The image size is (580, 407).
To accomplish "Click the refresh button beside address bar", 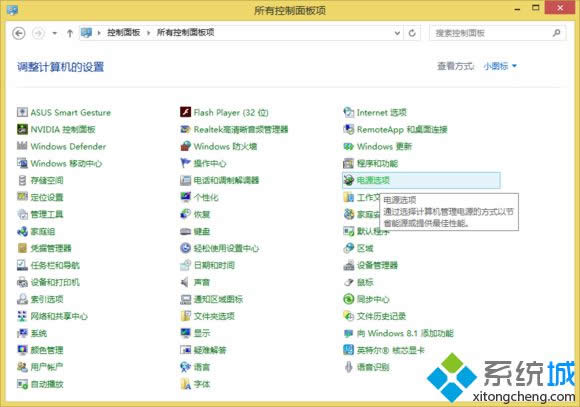I will [412, 33].
